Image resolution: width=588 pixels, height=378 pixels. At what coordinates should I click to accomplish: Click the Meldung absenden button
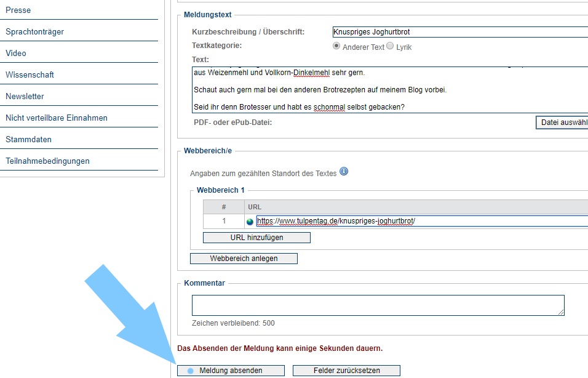(231, 371)
